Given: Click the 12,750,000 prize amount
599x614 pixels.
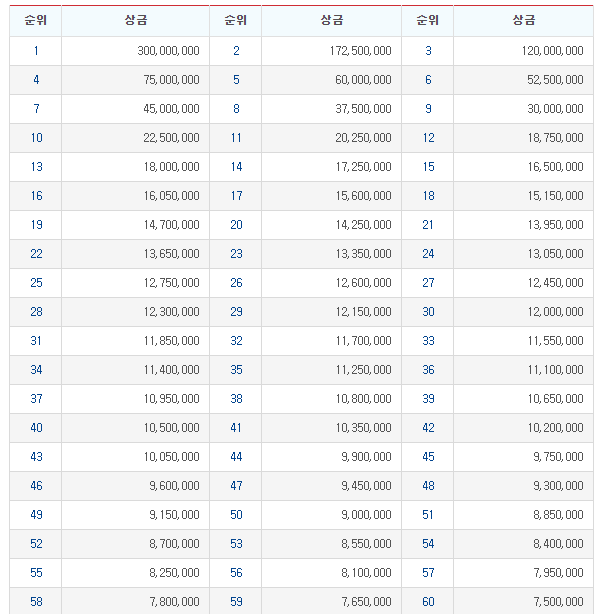Looking at the screenshot, I should (171, 283).
